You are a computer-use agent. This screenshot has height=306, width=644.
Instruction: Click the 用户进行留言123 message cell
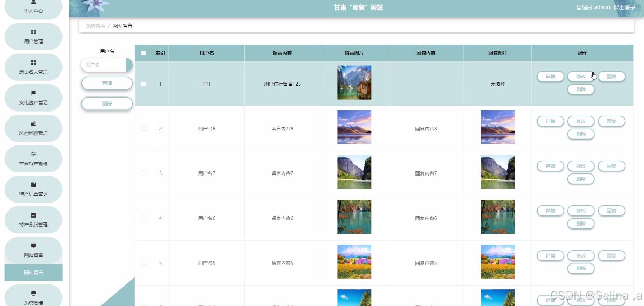282,84
